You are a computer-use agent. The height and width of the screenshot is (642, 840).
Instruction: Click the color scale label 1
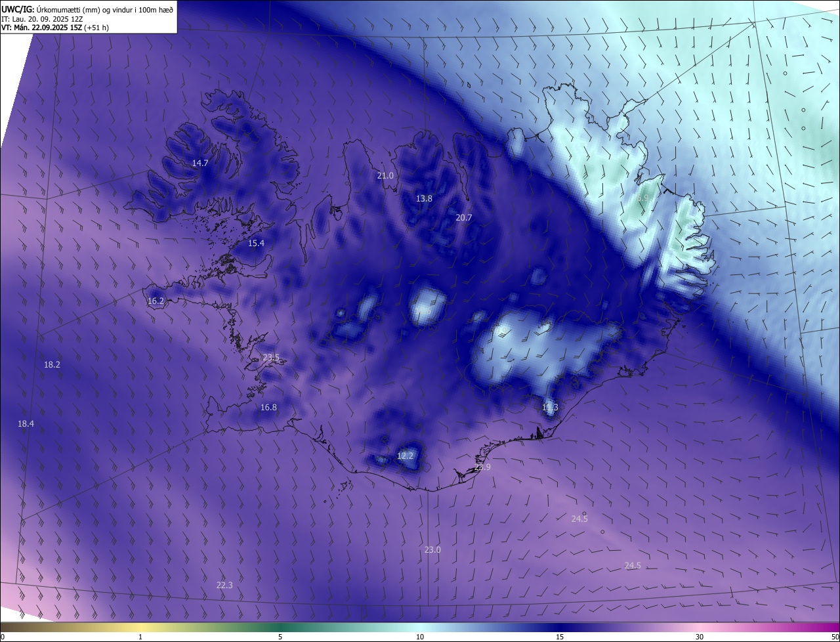140,637
